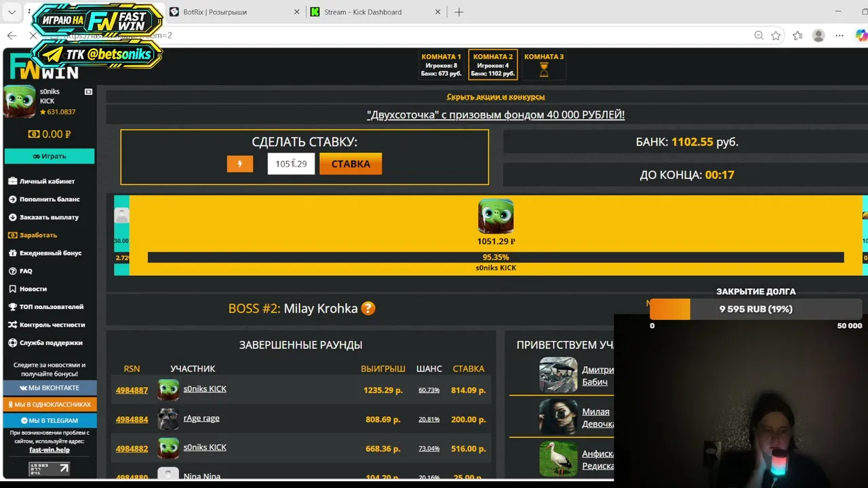The height and width of the screenshot is (488, 868).
Task: Open the browser profile avatar
Action: [818, 35]
